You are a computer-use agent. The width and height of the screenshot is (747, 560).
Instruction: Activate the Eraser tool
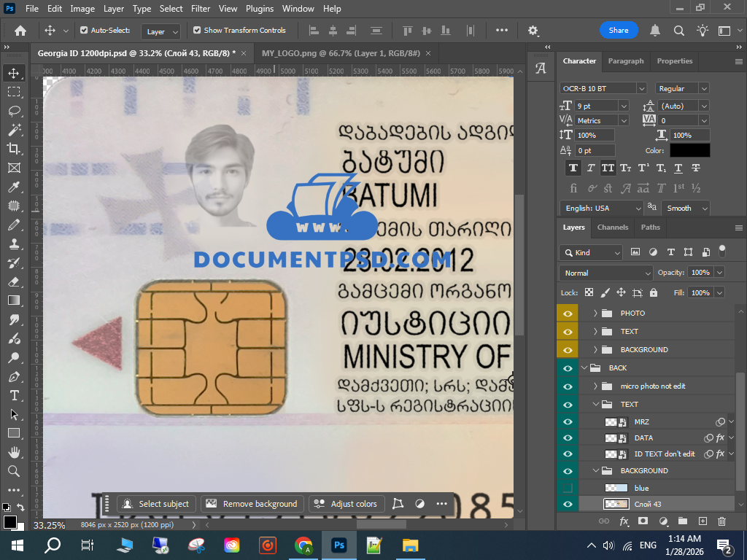pos(14,281)
